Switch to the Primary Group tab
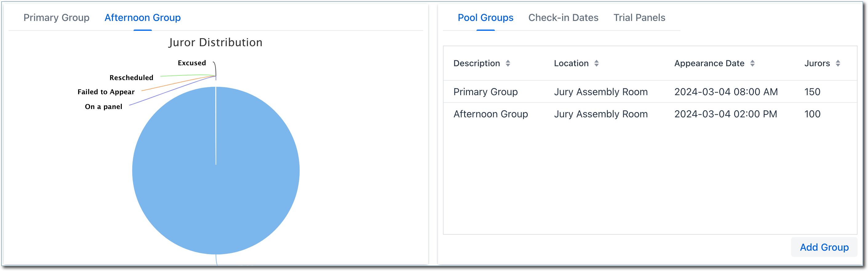The image size is (868, 271). coord(56,18)
